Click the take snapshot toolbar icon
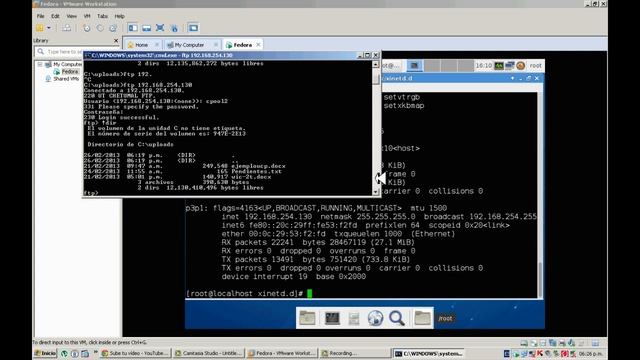Image resolution: width=640 pixels, height=360 pixels. (x=87, y=28)
